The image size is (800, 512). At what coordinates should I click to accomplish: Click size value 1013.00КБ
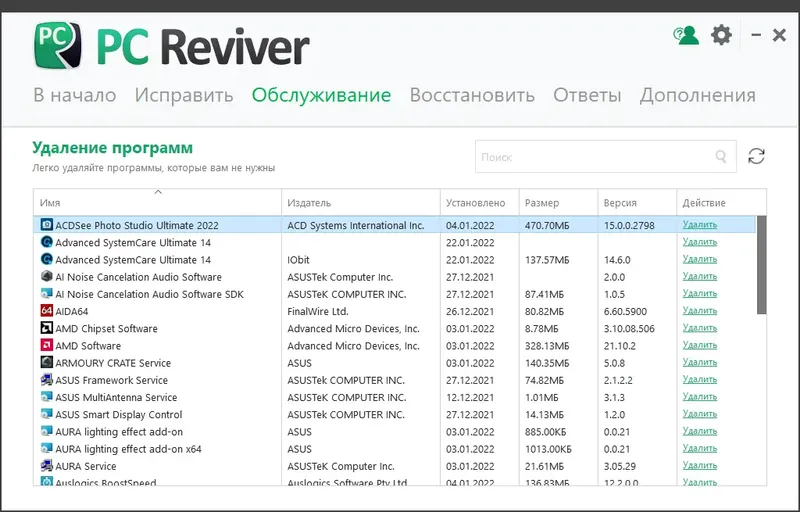pos(548,449)
